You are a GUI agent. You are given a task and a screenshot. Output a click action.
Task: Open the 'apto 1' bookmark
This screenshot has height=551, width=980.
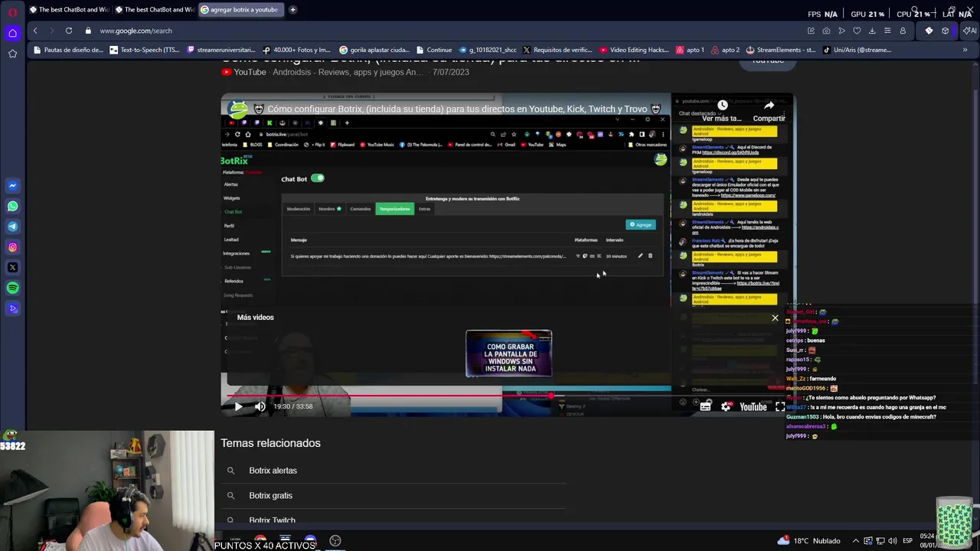click(x=690, y=50)
